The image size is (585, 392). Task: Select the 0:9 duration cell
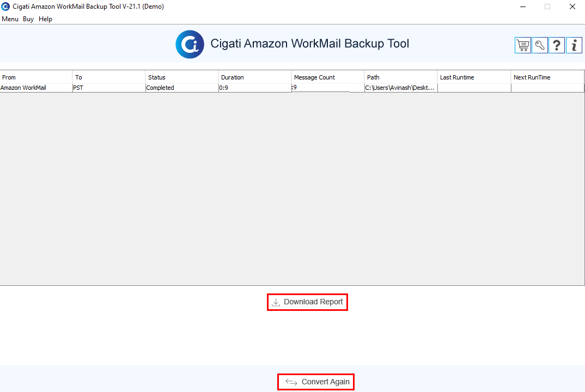pos(255,88)
